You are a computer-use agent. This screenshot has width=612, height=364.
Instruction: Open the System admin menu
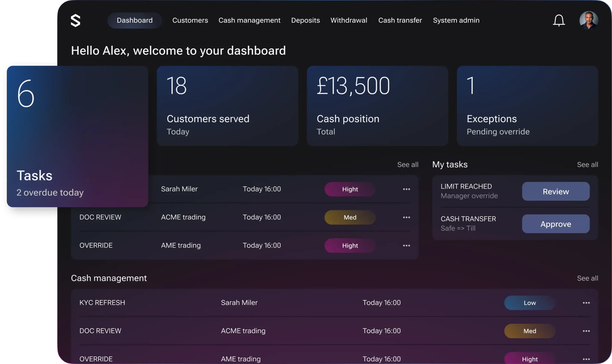pos(456,20)
